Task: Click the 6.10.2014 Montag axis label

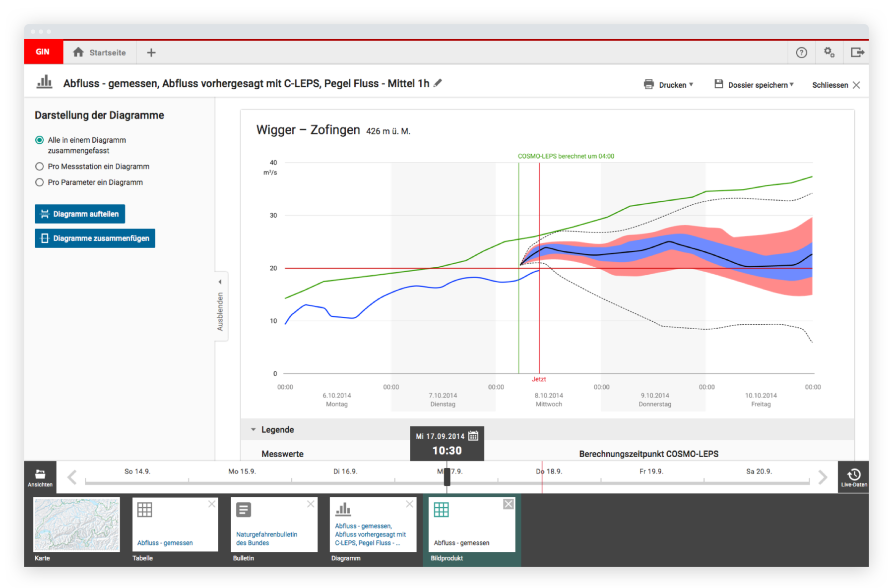Action: 337,400
